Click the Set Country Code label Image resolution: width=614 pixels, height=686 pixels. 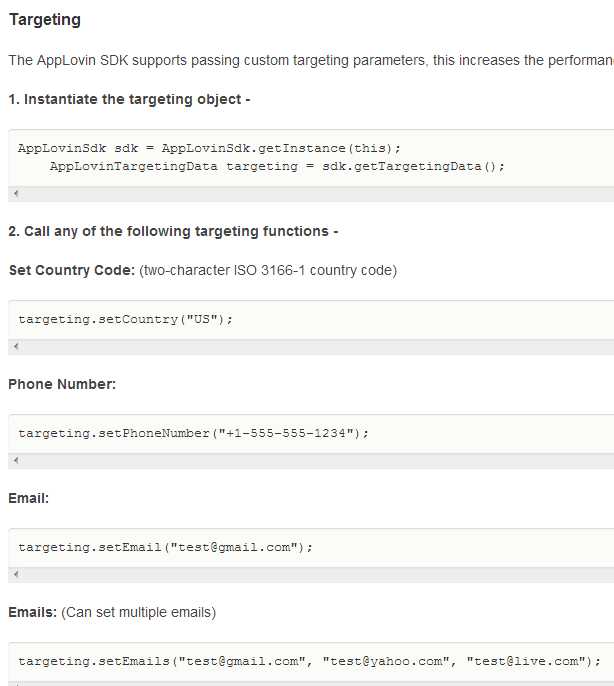[x=72, y=270]
